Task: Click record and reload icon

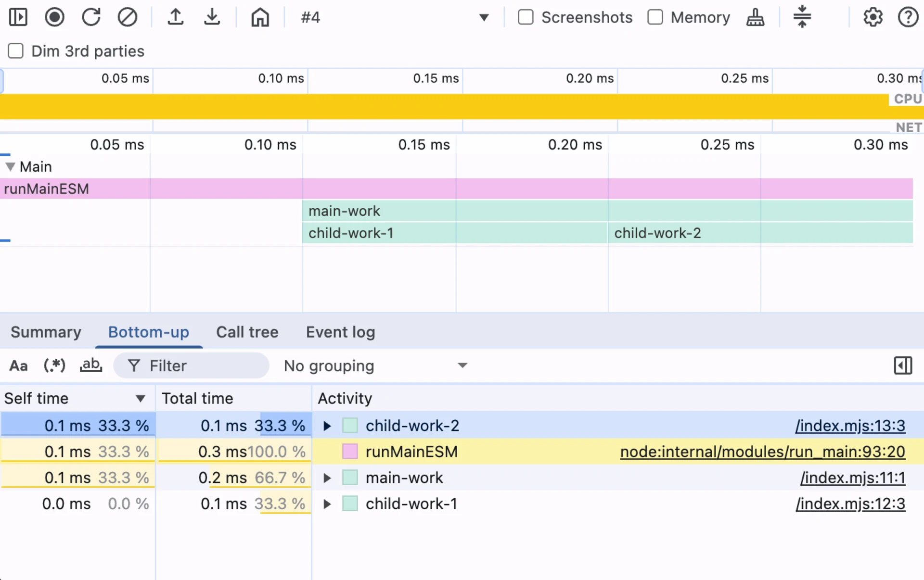Action: coord(91,17)
